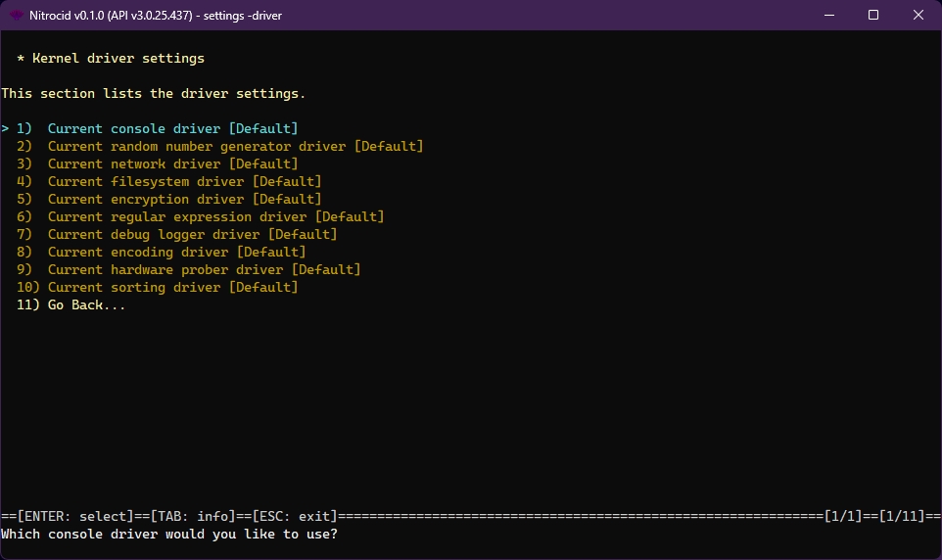The width and height of the screenshot is (942, 560).
Task: Maximize the Nitrocid terminal window
Action: [872, 16]
